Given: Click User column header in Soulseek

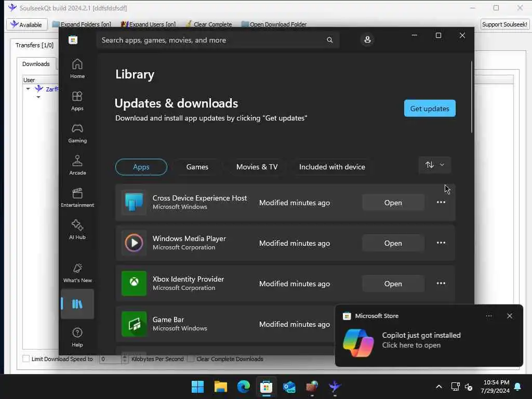Looking at the screenshot, I should click(x=40, y=80).
